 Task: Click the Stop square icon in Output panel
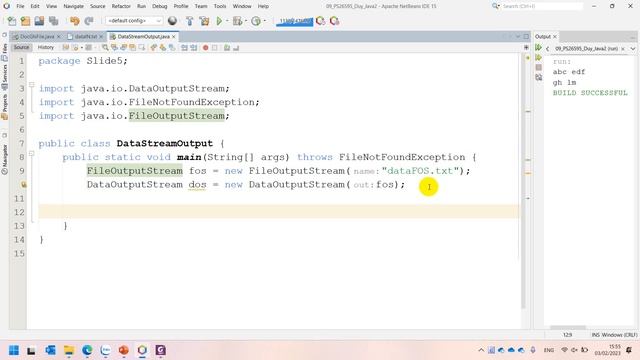click(538, 67)
